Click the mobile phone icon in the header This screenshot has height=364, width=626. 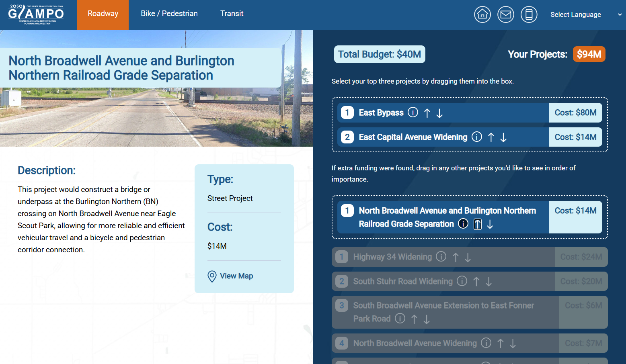[x=529, y=14]
